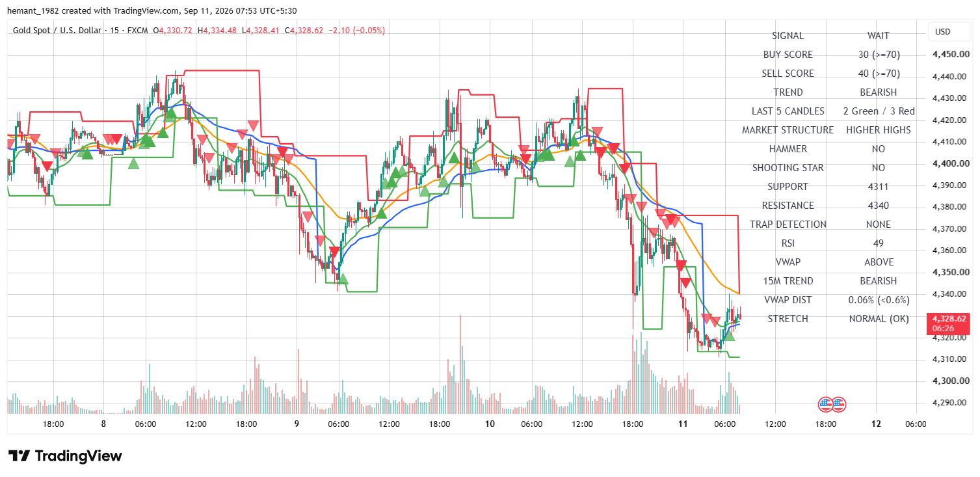Click date label 11 on the time axis
Viewport: 980px width, 477px height.
(x=683, y=424)
